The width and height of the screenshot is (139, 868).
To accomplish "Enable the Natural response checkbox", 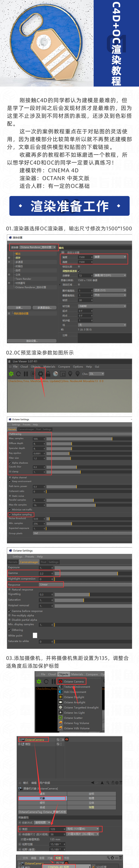I will 10,590.
